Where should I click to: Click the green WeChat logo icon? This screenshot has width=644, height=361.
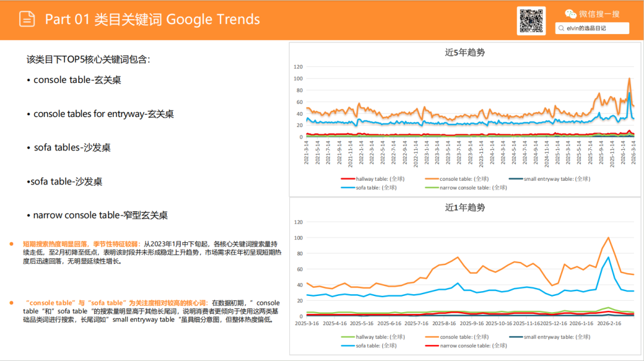571,14
